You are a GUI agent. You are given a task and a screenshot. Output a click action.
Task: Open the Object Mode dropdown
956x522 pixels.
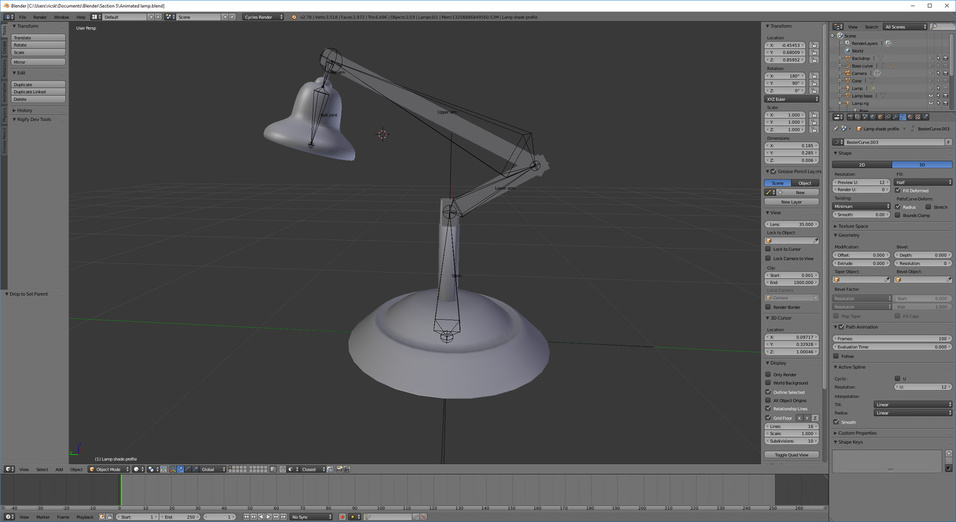pos(109,469)
